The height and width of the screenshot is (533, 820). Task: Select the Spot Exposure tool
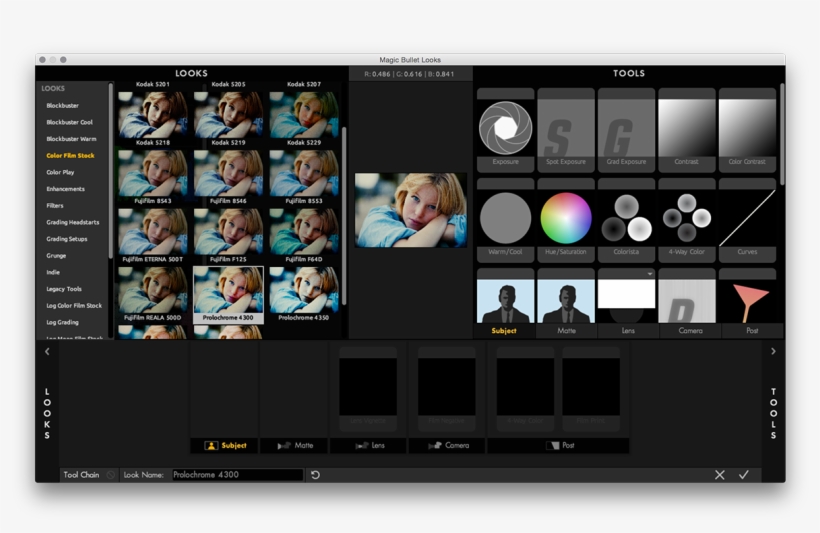(566, 130)
